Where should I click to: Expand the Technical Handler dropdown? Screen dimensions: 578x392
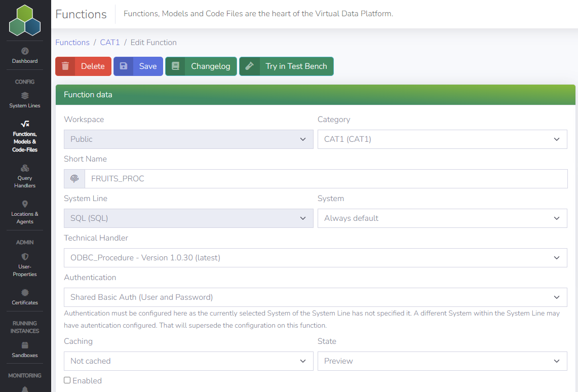tap(315, 258)
